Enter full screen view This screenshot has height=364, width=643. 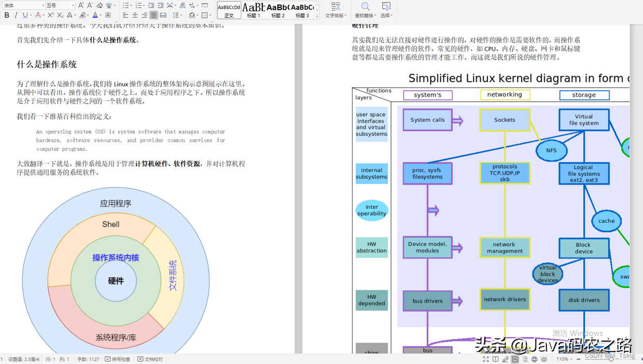point(486,359)
